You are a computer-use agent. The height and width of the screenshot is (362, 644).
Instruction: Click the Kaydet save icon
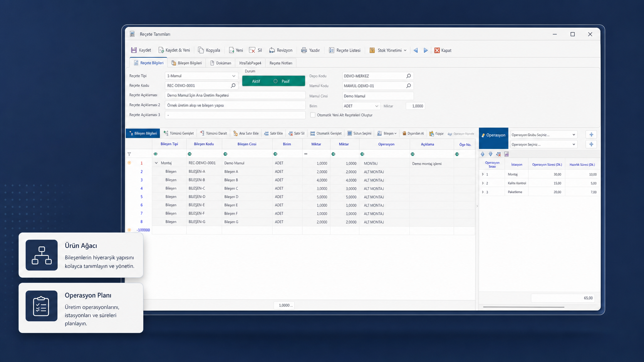134,50
